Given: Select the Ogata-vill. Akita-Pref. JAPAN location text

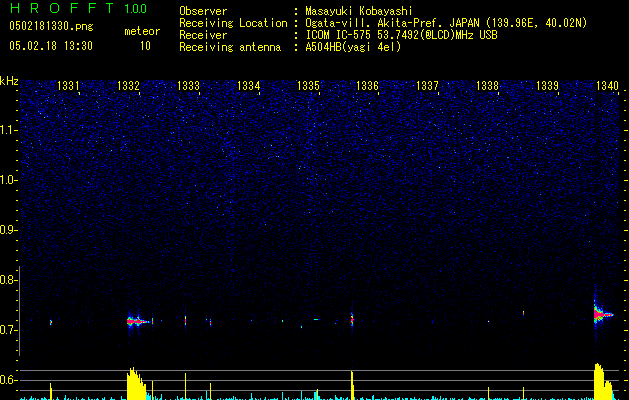Looking at the screenshot, I should point(446,23).
